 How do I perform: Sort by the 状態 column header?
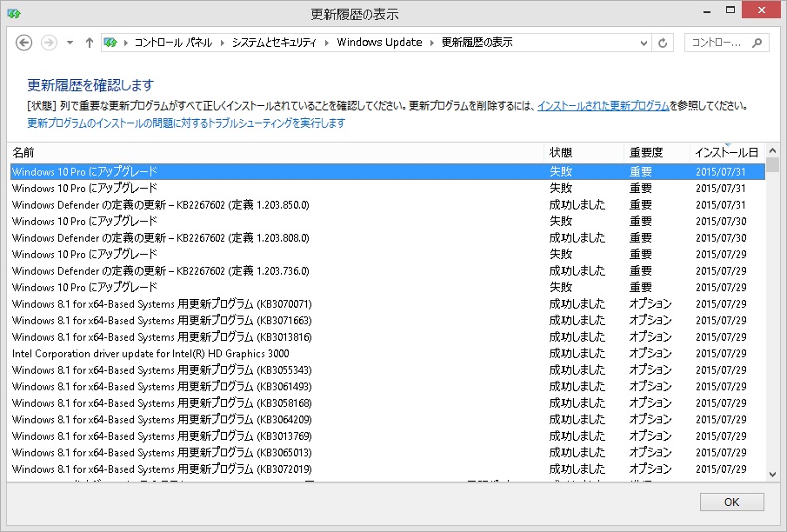(584, 153)
